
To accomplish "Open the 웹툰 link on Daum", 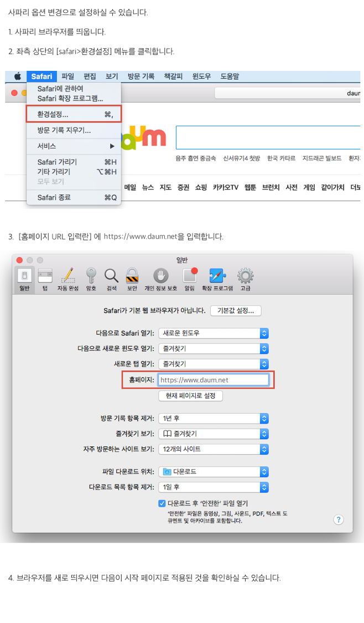I will click(x=250, y=188).
